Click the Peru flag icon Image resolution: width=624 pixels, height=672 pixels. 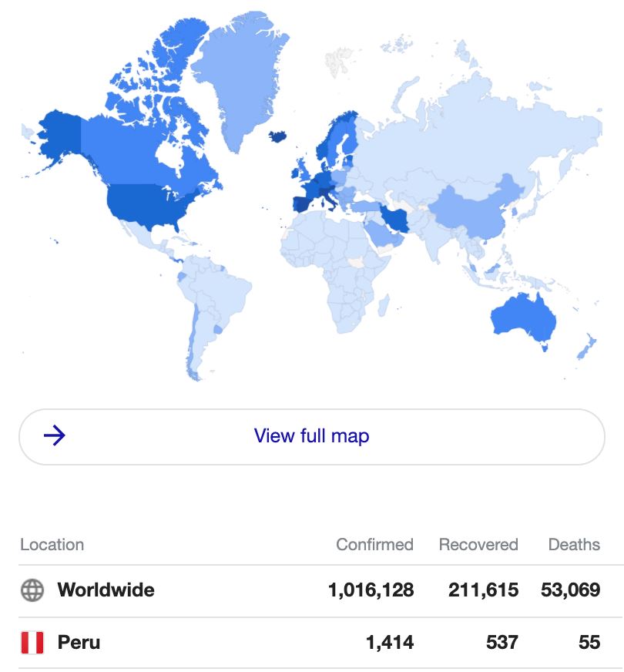(x=32, y=642)
